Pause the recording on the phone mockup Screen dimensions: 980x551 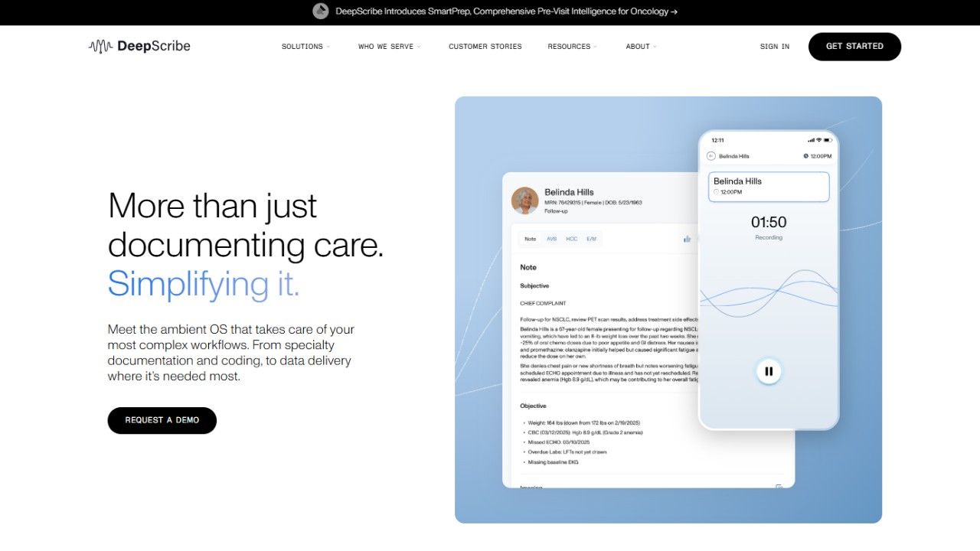[769, 372]
